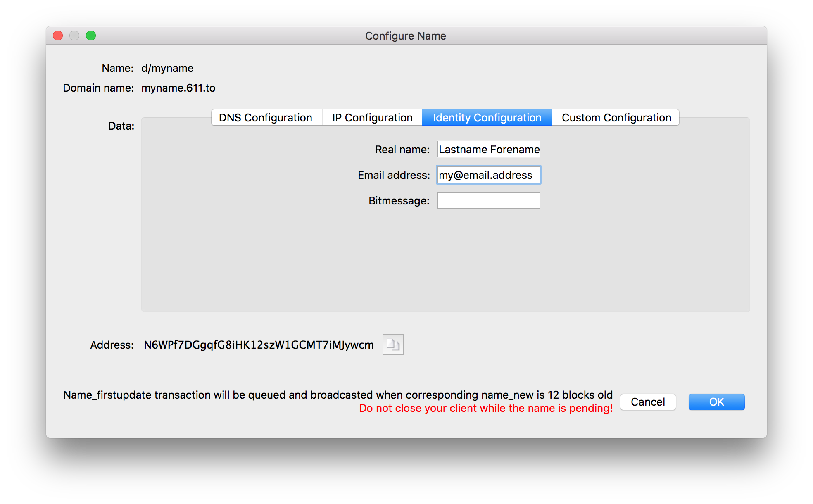
Task: Click the N6WPf7DG address string
Action: (259, 345)
